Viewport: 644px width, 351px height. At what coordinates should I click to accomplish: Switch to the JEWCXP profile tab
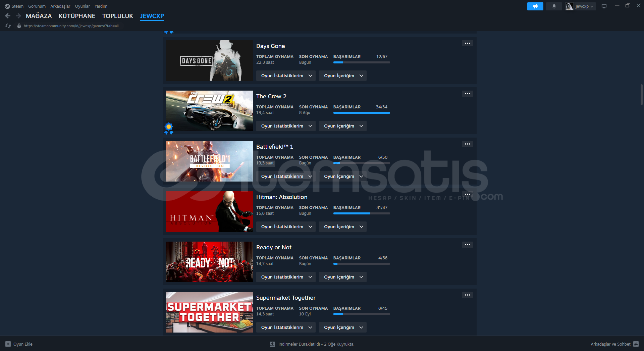tap(152, 16)
